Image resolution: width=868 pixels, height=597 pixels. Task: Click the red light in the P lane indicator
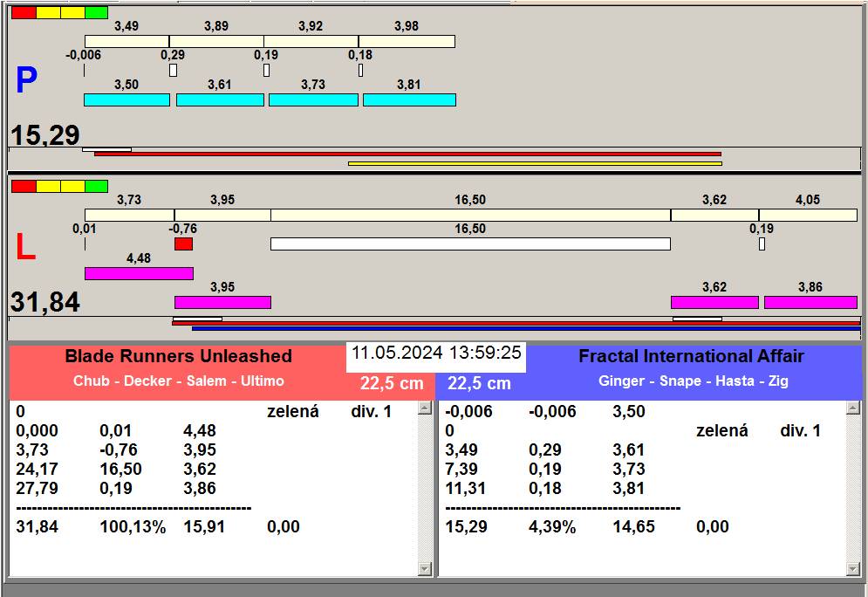point(24,13)
